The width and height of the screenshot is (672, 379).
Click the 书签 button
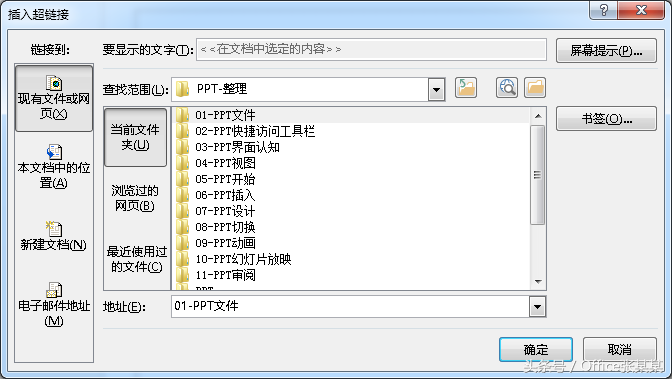coord(606,119)
